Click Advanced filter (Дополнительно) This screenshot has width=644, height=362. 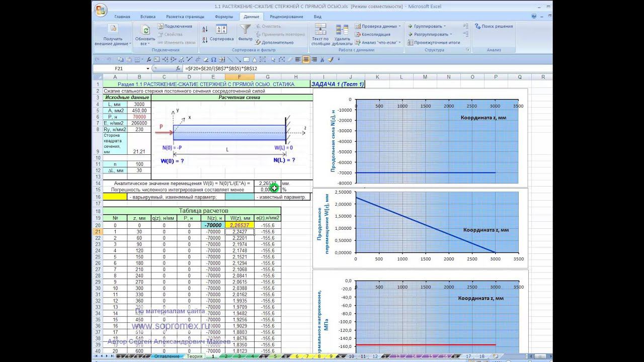tap(274, 42)
